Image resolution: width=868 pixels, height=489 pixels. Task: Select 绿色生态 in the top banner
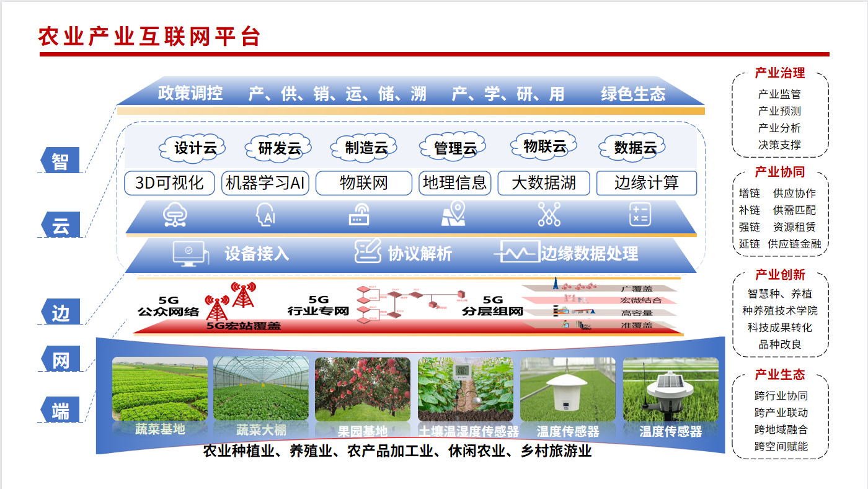point(634,94)
